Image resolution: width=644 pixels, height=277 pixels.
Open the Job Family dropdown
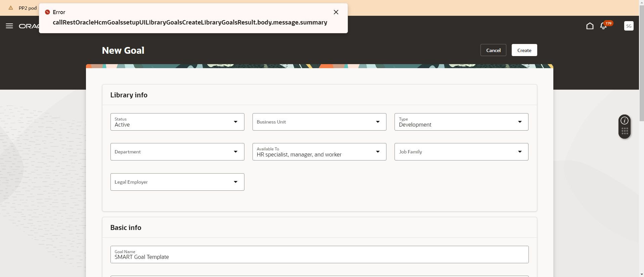click(x=461, y=152)
